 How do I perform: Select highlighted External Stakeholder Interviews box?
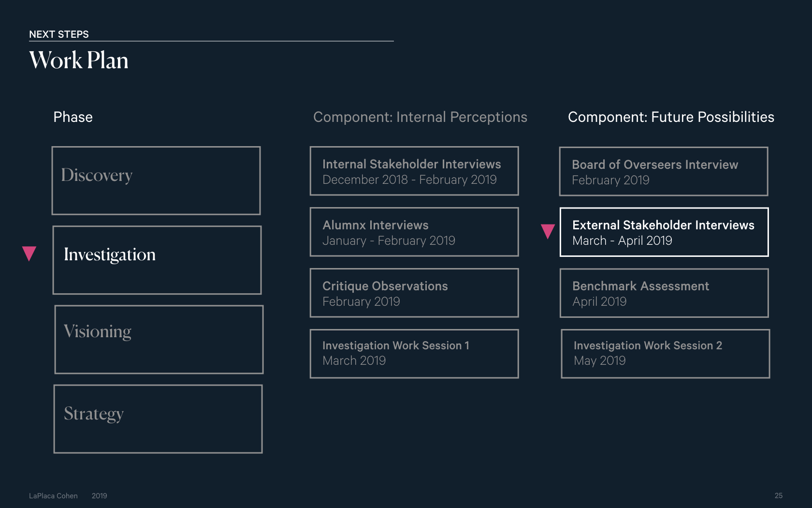(664, 232)
